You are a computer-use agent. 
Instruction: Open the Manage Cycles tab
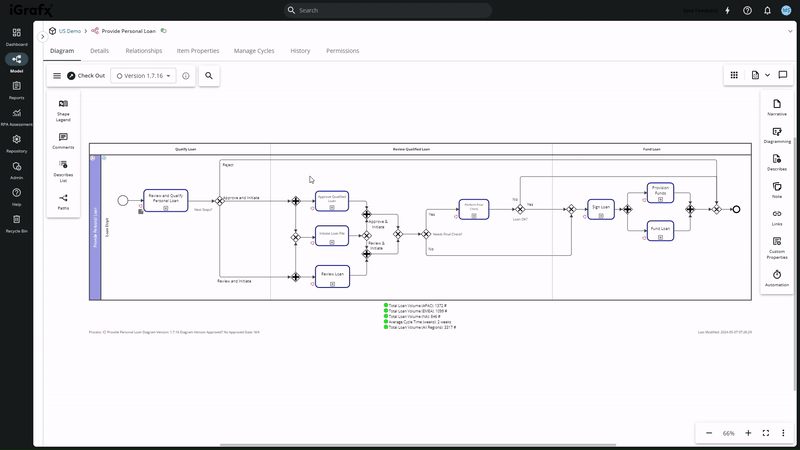254,50
